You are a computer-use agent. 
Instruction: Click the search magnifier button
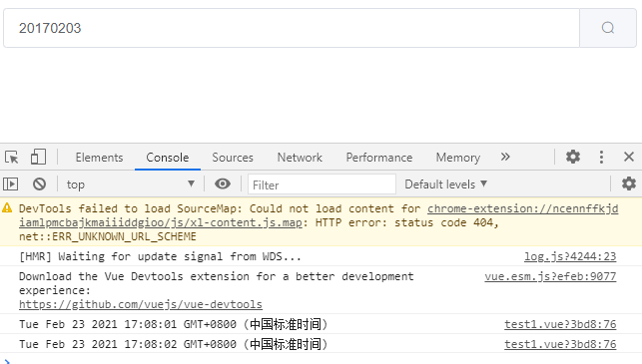608,28
